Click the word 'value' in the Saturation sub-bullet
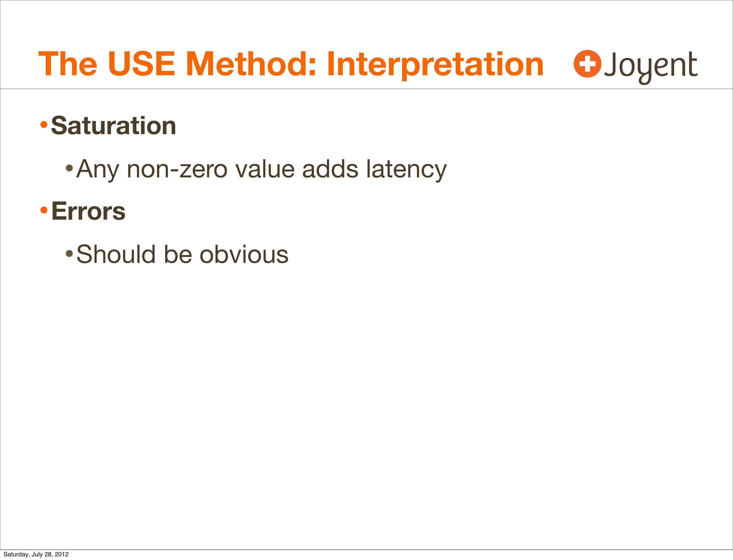Screen dimensions: 733x560 point(265,169)
